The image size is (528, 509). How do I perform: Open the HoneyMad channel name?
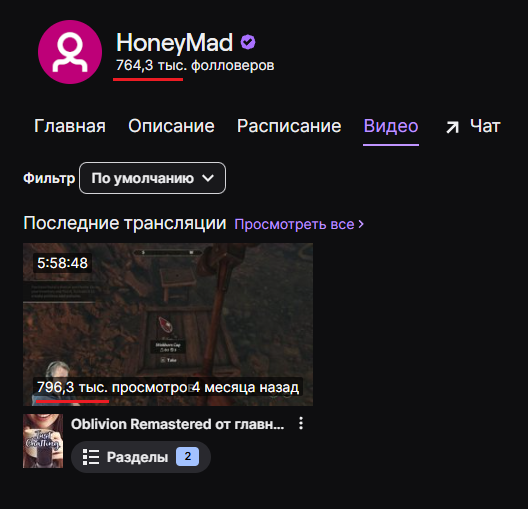click(x=174, y=43)
